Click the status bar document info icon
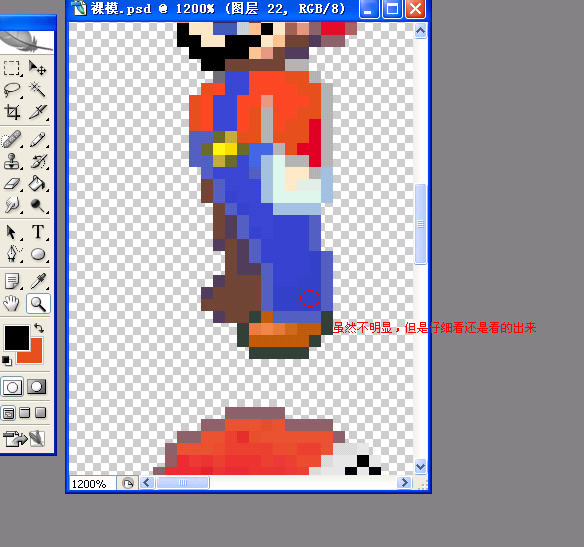Screen dimensions: 584x547 (x=128, y=483)
